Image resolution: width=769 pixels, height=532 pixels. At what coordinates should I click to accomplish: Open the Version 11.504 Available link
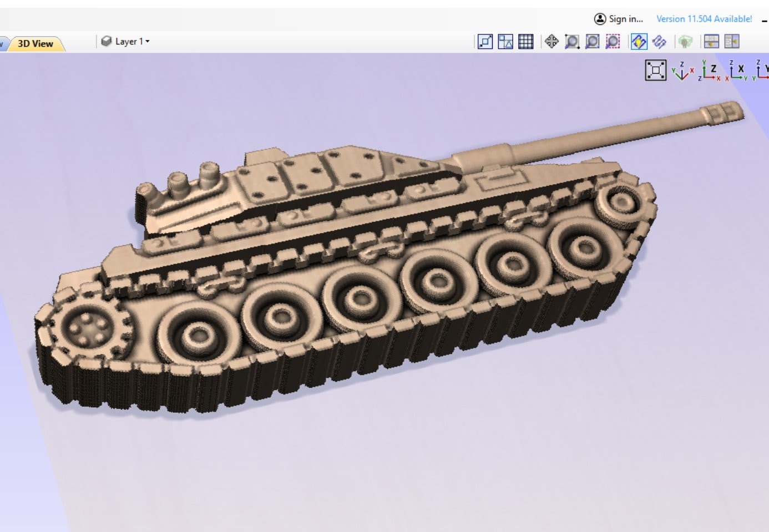704,19
